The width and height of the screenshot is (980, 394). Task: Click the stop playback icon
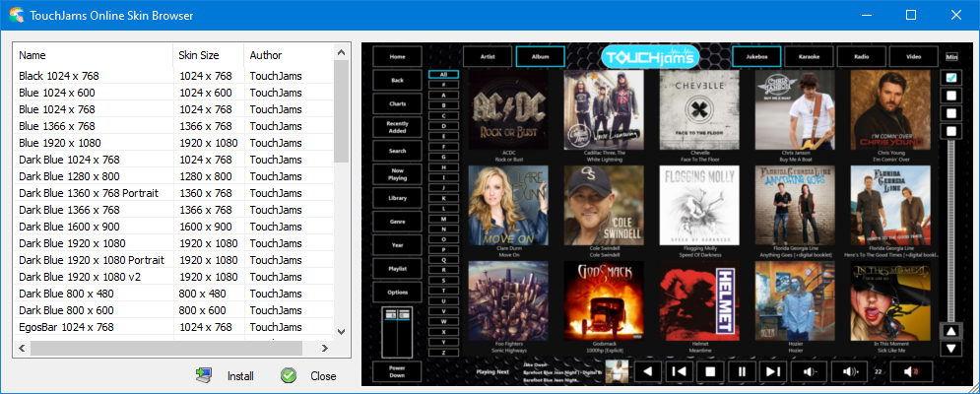(709, 371)
